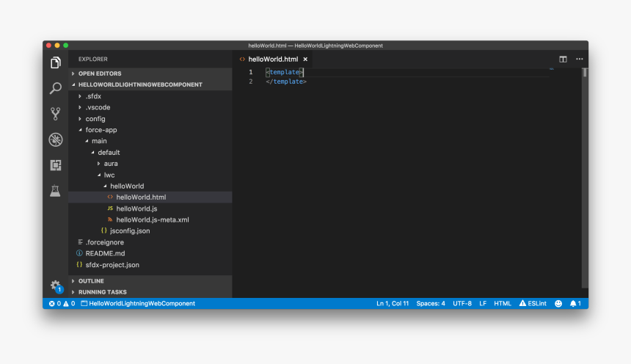The height and width of the screenshot is (364, 631).
Task: Click the split editor icon
Action: click(x=563, y=59)
